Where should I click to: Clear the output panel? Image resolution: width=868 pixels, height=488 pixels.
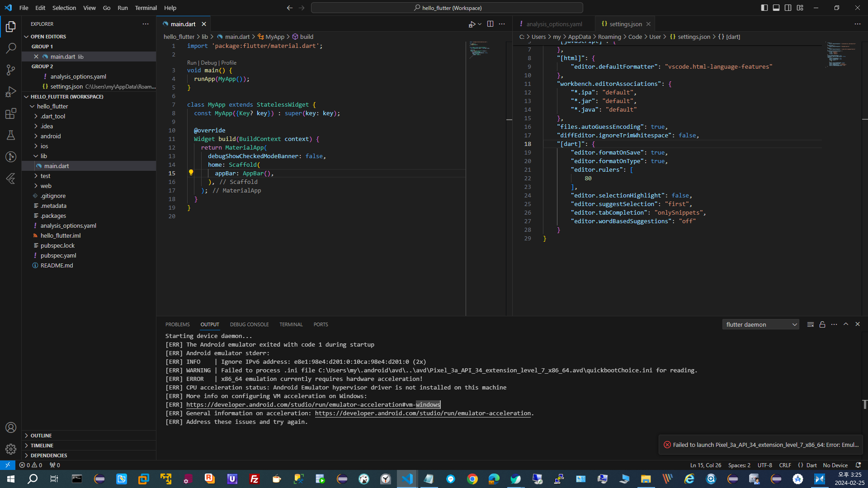811,324
